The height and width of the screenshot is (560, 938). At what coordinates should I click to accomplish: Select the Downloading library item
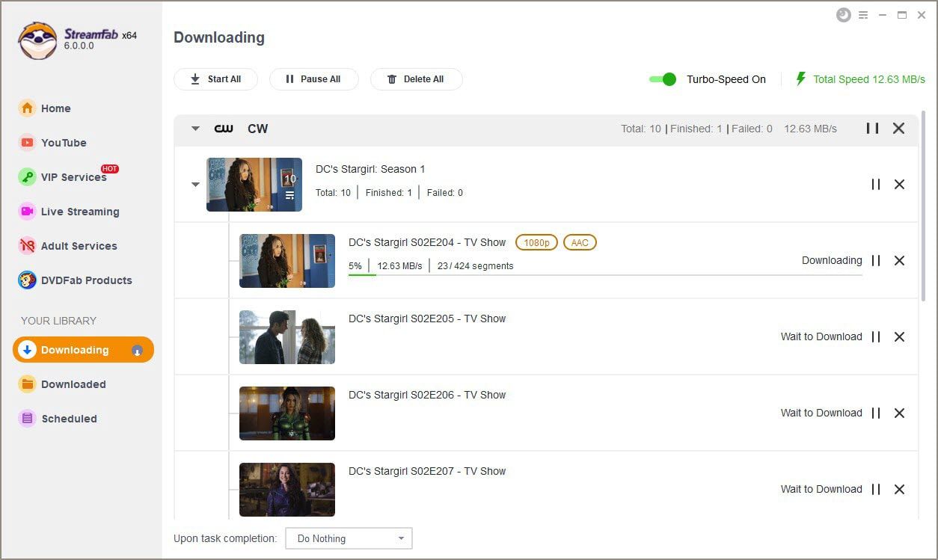coord(83,350)
